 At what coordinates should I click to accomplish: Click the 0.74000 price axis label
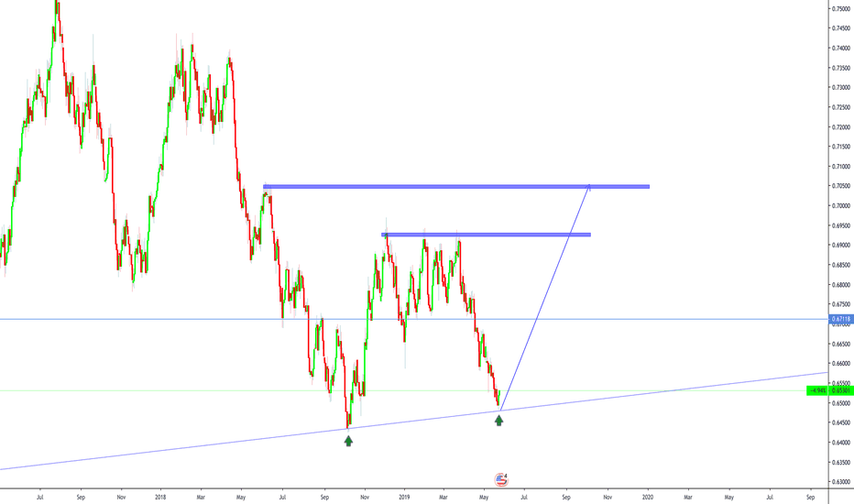(x=842, y=48)
